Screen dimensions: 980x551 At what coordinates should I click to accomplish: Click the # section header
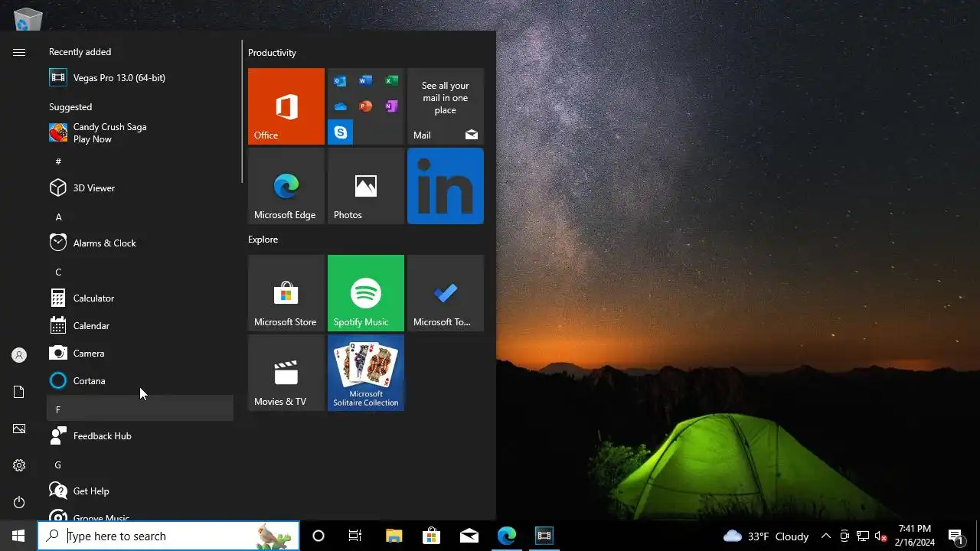(x=140, y=161)
